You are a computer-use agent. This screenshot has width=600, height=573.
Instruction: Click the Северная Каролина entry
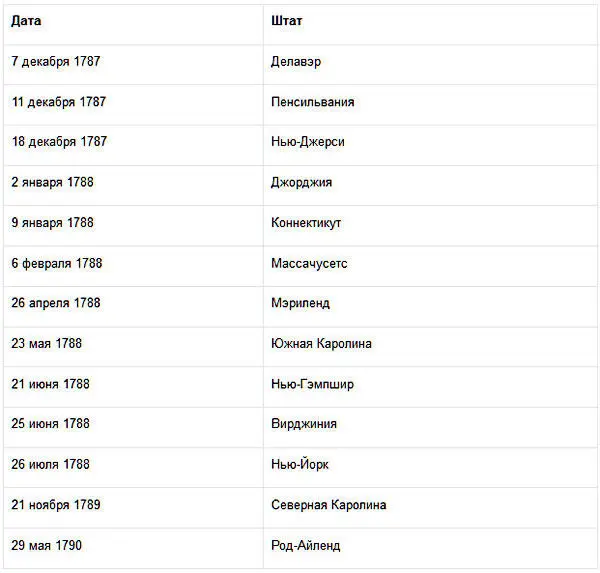click(x=328, y=505)
